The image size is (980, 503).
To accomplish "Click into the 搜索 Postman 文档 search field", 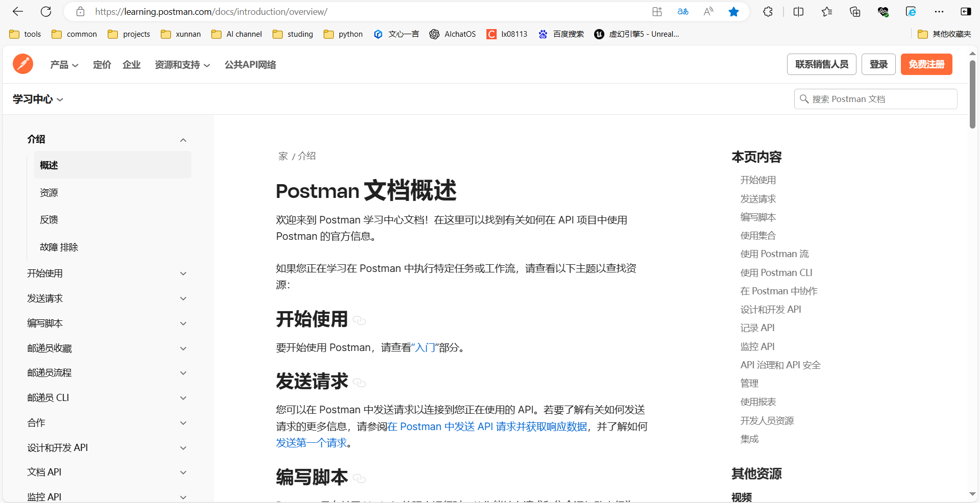I will coord(876,99).
